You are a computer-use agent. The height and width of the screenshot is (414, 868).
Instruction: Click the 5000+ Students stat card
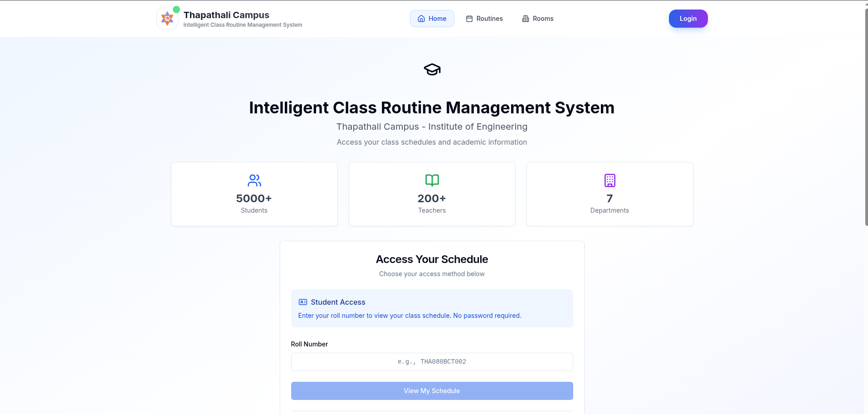click(254, 194)
